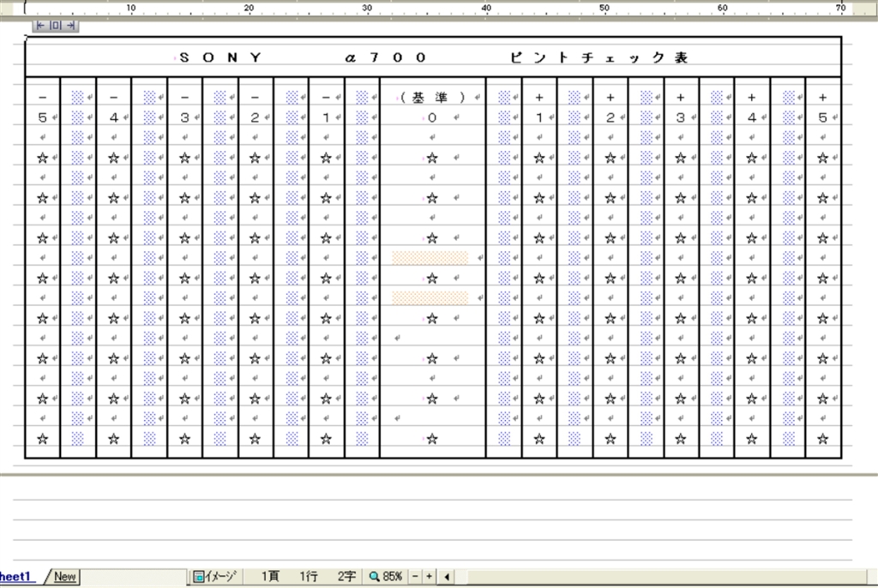
Task: Click the 0 value under the 基準 header
Action: click(432, 117)
